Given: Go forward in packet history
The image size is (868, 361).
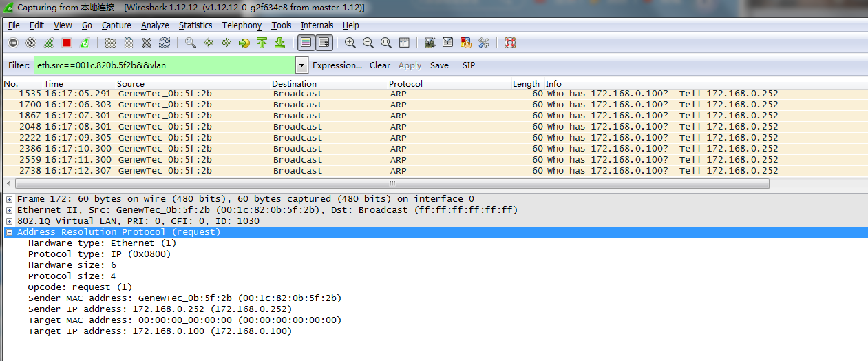Looking at the screenshot, I should click(x=226, y=43).
